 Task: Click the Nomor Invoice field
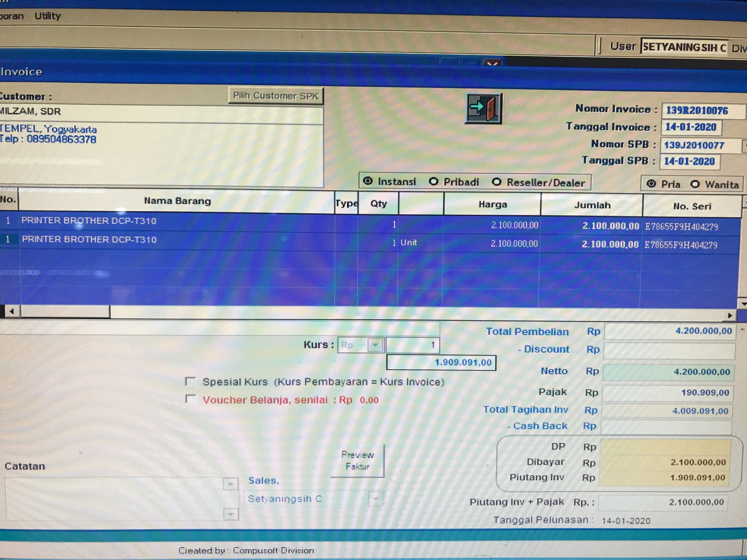[x=703, y=110]
